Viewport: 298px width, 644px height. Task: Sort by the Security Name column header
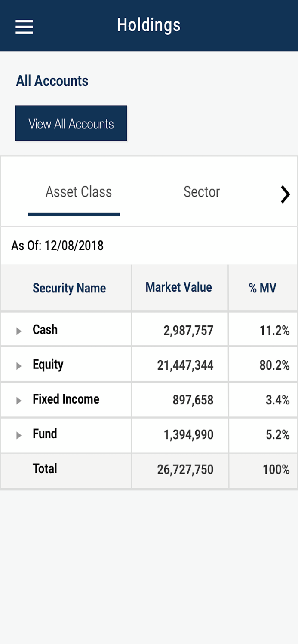69,288
